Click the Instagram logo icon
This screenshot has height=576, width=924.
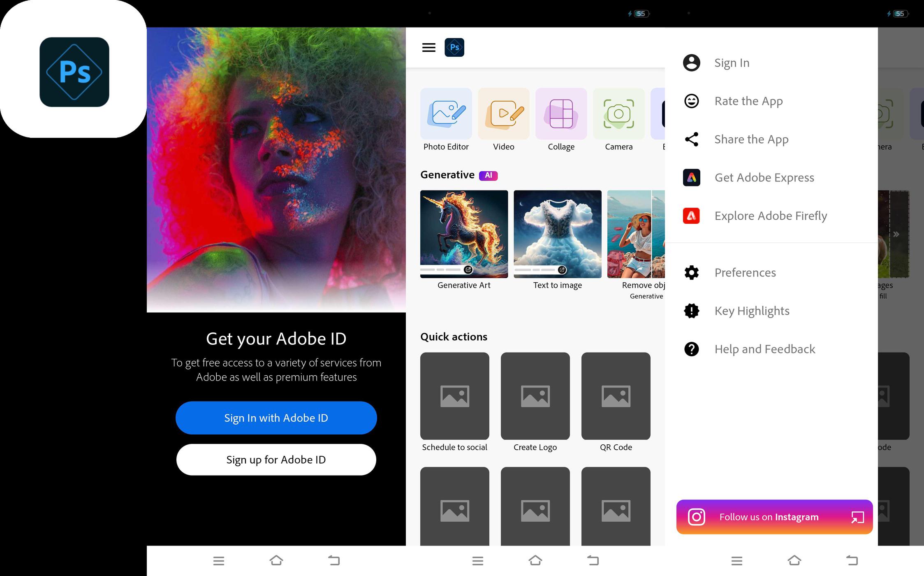point(696,517)
